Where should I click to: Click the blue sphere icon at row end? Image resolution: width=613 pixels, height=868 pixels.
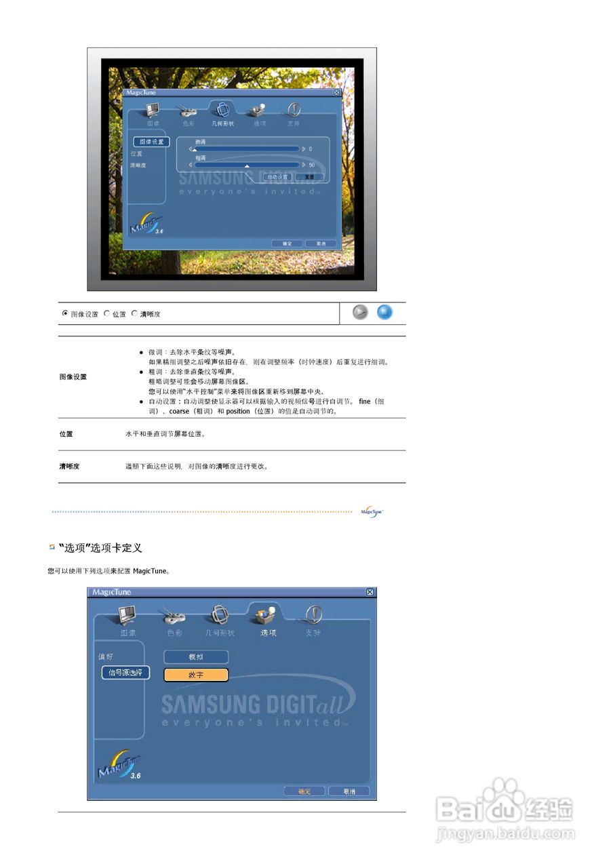click(x=384, y=313)
